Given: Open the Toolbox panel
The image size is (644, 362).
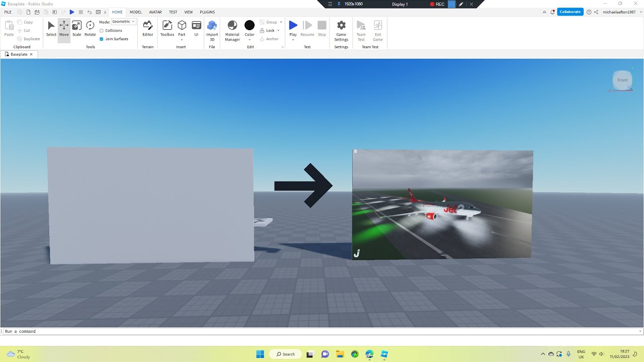Looking at the screenshot, I should (167, 29).
